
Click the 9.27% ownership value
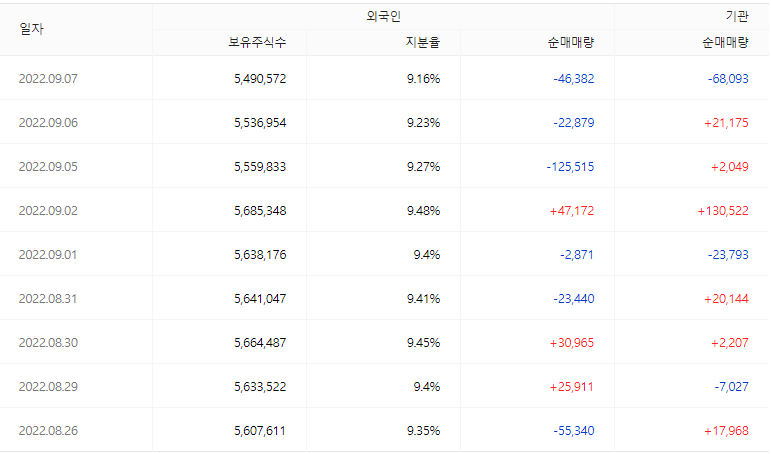pos(423,167)
